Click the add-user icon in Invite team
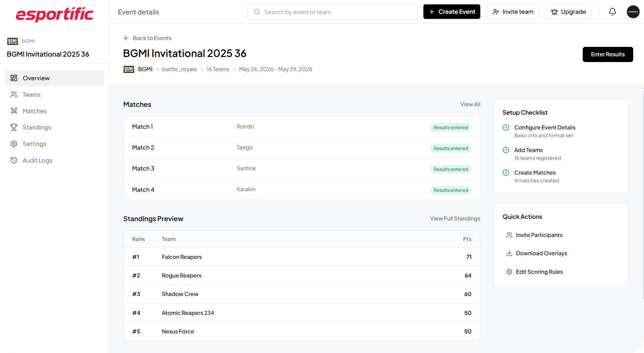The image size is (644, 353). tap(496, 12)
